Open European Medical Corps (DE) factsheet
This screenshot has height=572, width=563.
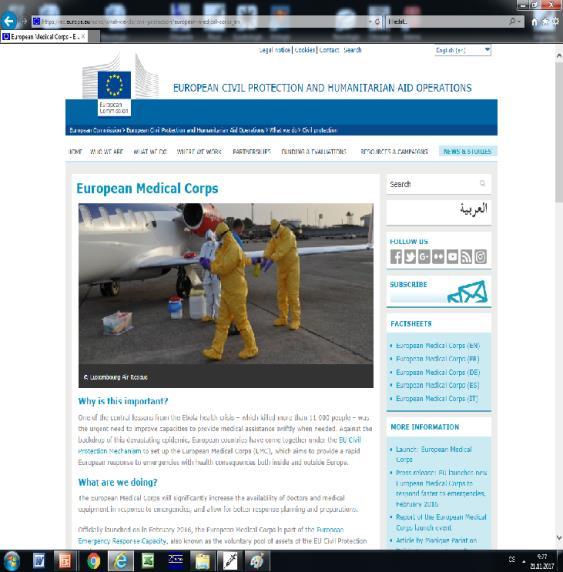pos(438,372)
